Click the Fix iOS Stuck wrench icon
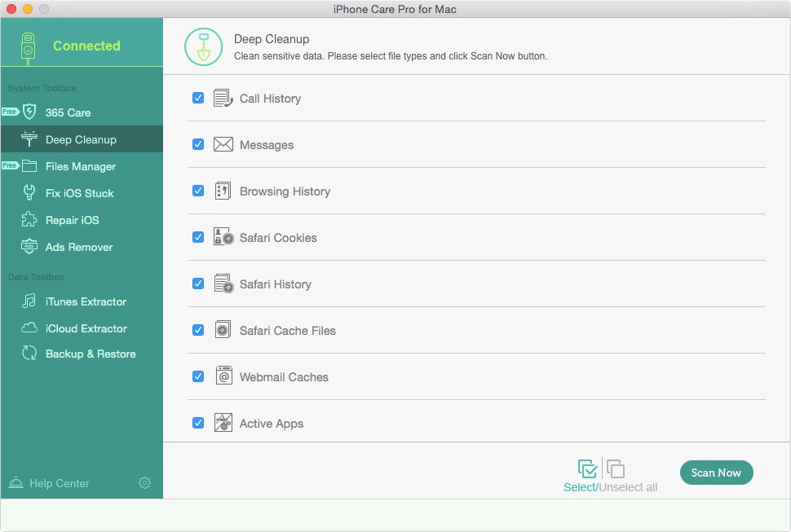 pos(29,192)
